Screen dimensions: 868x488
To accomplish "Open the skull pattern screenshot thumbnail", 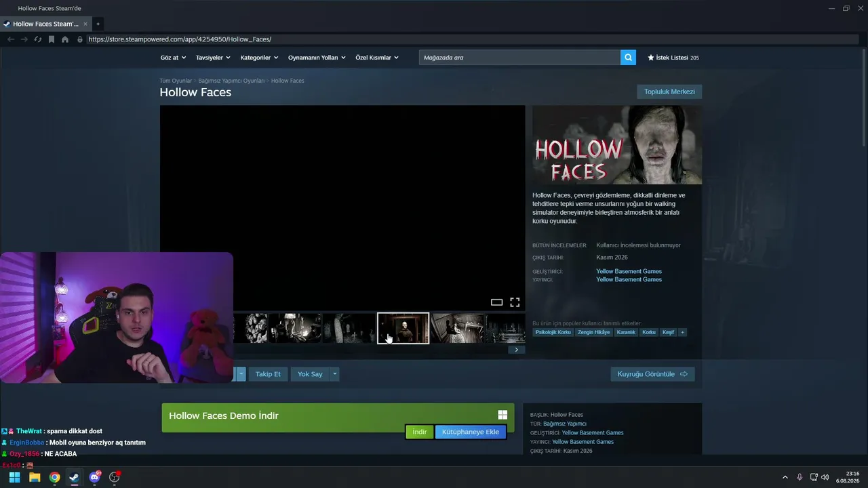I will coord(251,328).
